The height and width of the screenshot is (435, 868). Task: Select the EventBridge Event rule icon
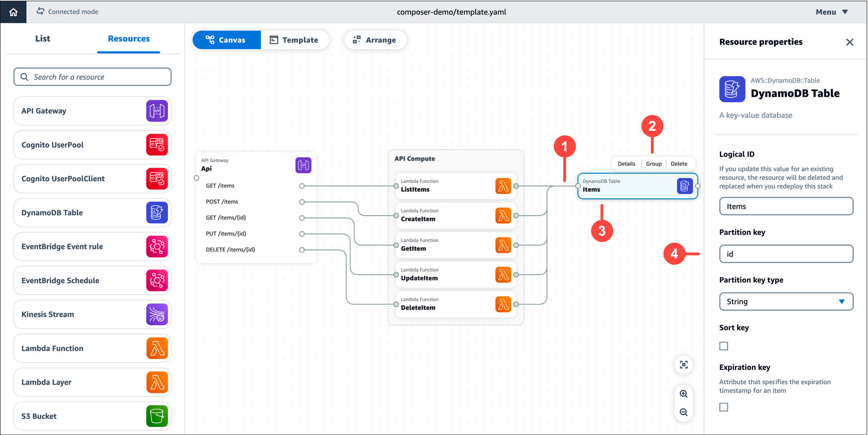tap(157, 247)
